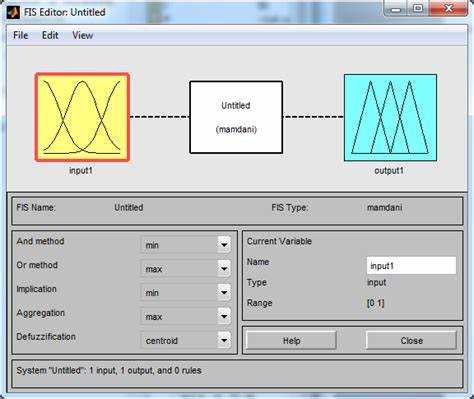
Task: Click the input1 label under yellow box
Action: point(81,171)
